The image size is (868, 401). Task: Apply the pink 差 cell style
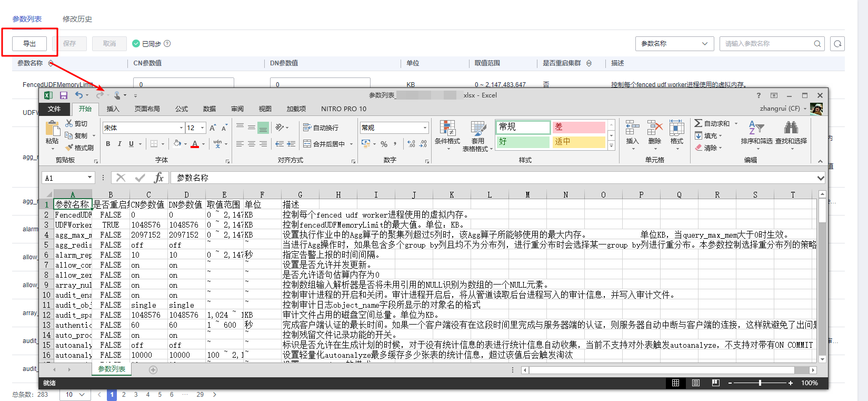coord(578,127)
